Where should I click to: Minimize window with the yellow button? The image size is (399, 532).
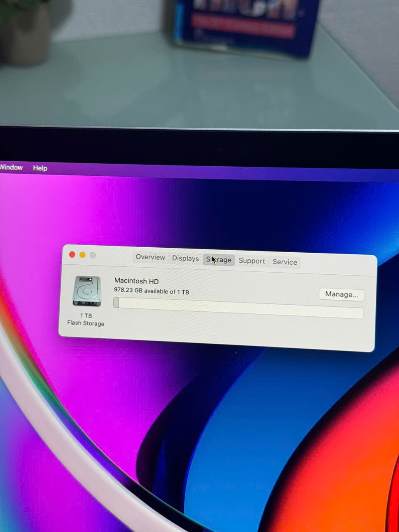82,255
